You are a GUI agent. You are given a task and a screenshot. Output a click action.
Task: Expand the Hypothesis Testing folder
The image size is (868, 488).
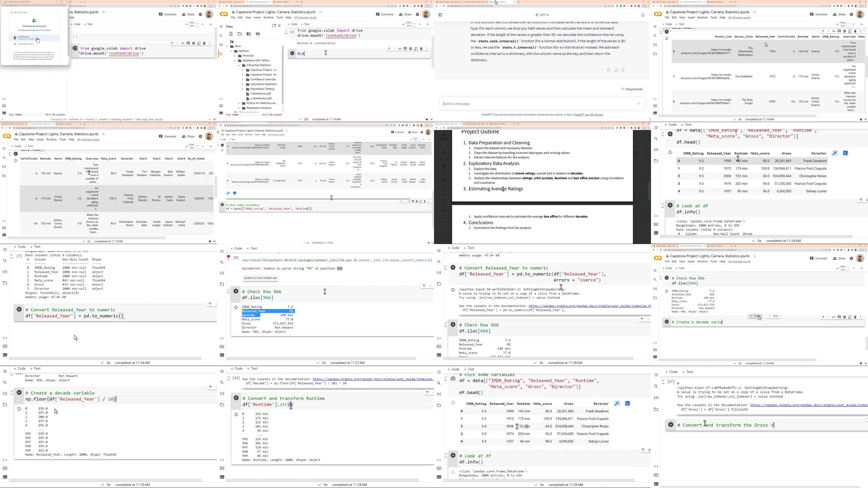click(x=242, y=89)
